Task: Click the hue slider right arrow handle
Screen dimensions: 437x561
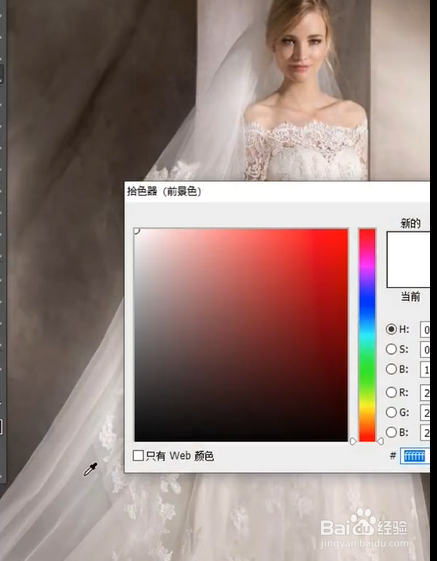Action: click(380, 441)
